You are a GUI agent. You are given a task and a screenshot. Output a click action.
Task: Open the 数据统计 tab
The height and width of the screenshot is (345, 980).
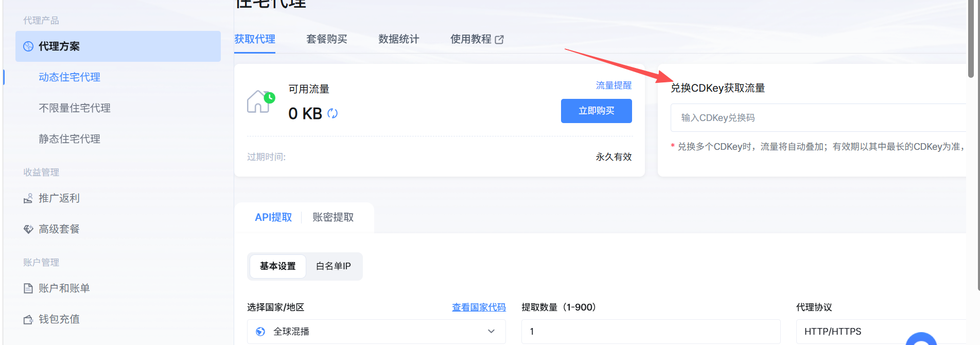[x=399, y=39]
